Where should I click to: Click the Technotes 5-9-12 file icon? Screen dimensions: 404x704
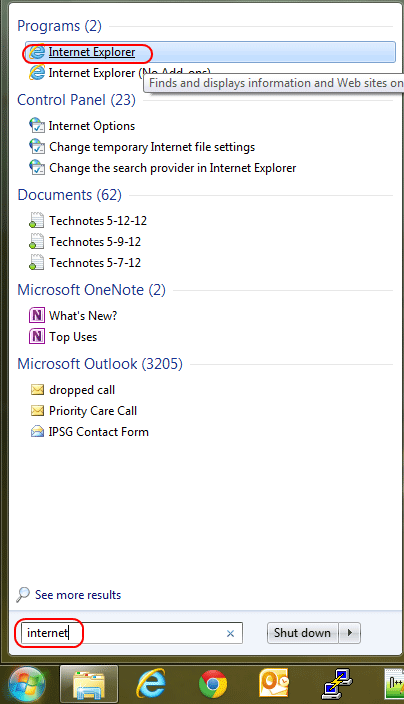pos(36,241)
